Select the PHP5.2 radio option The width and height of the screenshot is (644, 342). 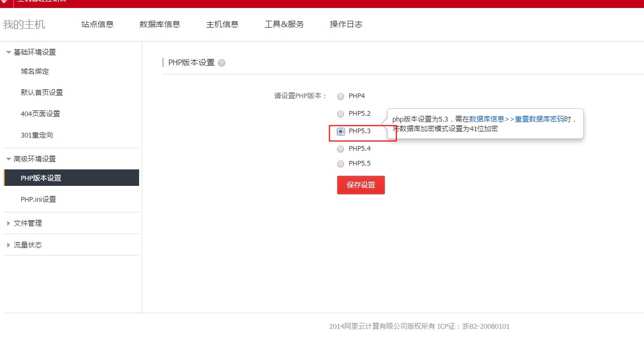pyautogui.click(x=341, y=114)
